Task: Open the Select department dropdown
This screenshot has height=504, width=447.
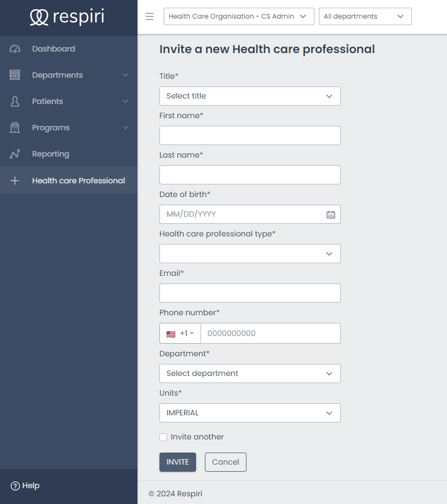Action: 250,374
